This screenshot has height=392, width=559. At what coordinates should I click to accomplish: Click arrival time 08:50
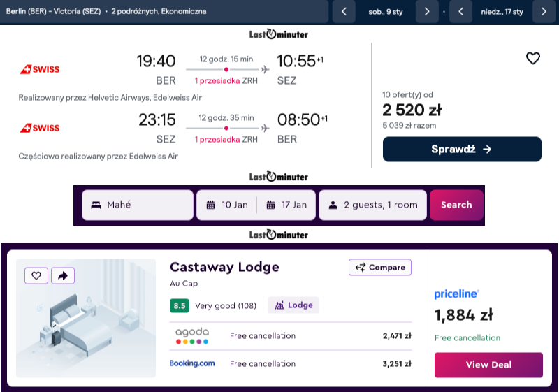point(298,119)
